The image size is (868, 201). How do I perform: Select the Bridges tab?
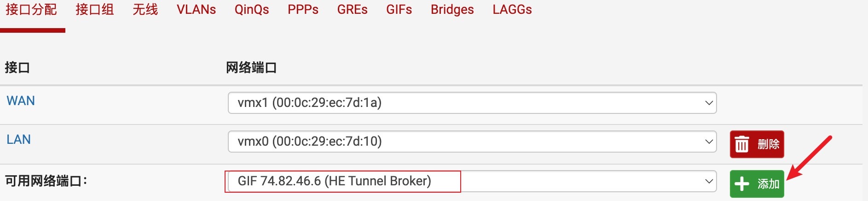point(452,10)
